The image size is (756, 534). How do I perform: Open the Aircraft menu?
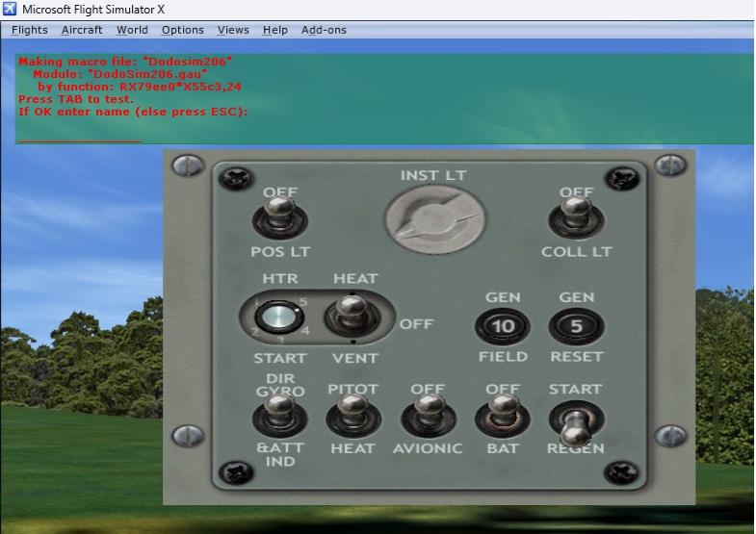[82, 30]
